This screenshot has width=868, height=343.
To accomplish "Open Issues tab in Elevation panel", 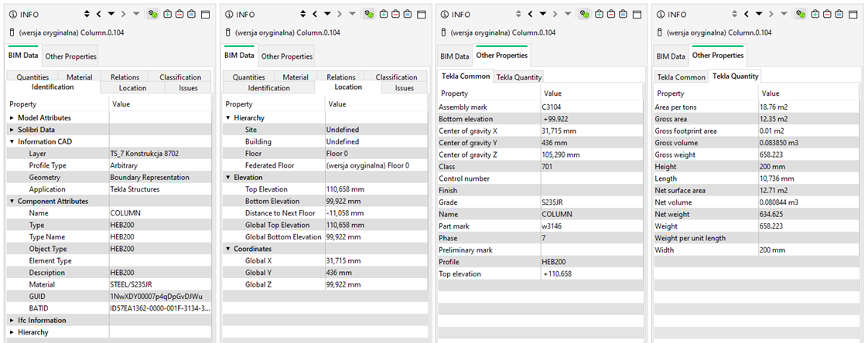I will click(405, 88).
